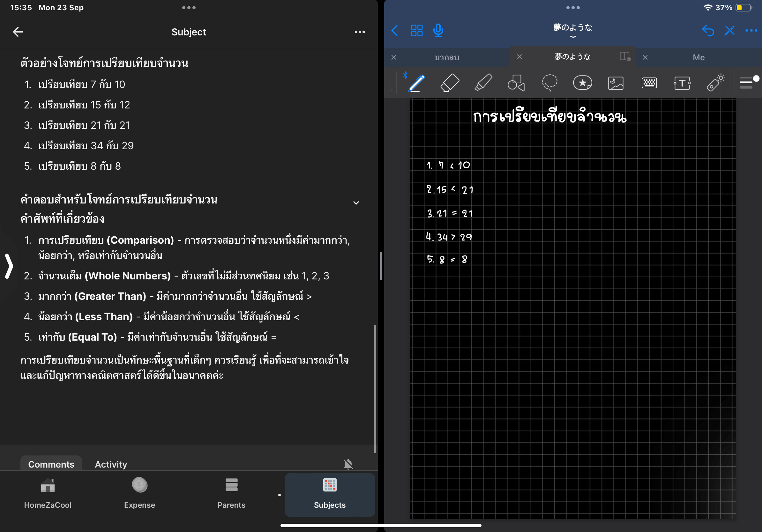Activate the Laser pointer tool

point(715,83)
